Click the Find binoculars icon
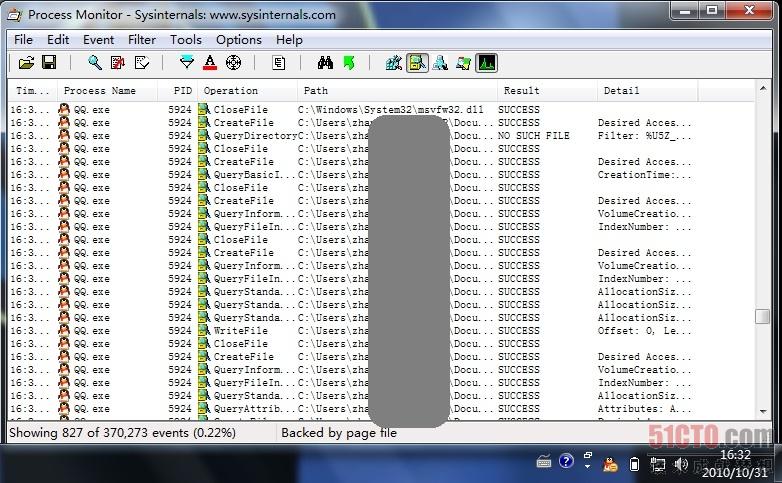The image size is (782, 483). pyautogui.click(x=325, y=63)
